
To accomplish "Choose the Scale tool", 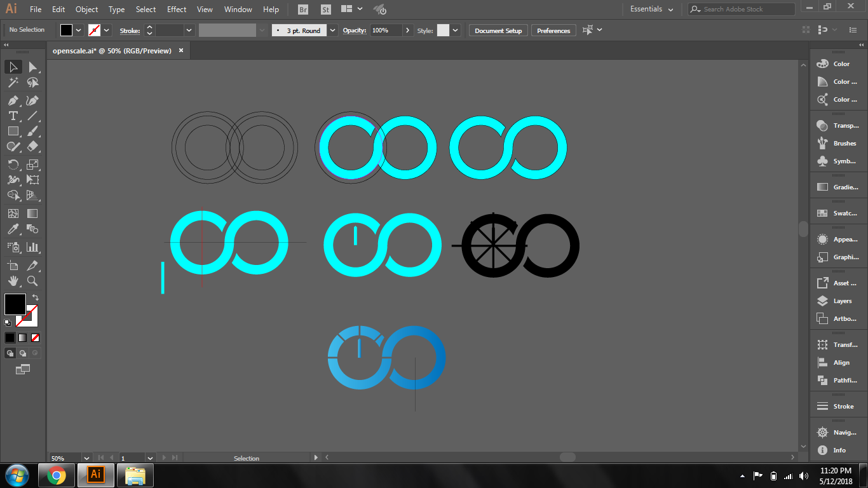I will (x=33, y=165).
